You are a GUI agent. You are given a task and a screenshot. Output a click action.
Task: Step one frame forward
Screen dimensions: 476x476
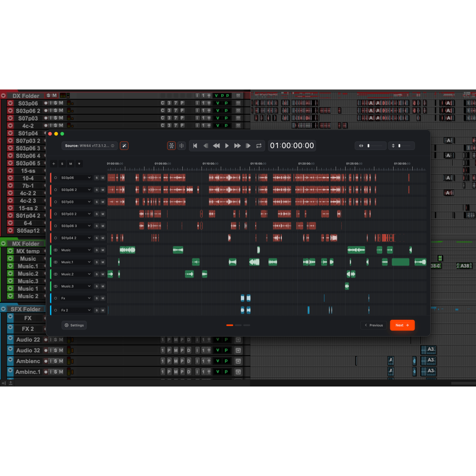point(248,146)
